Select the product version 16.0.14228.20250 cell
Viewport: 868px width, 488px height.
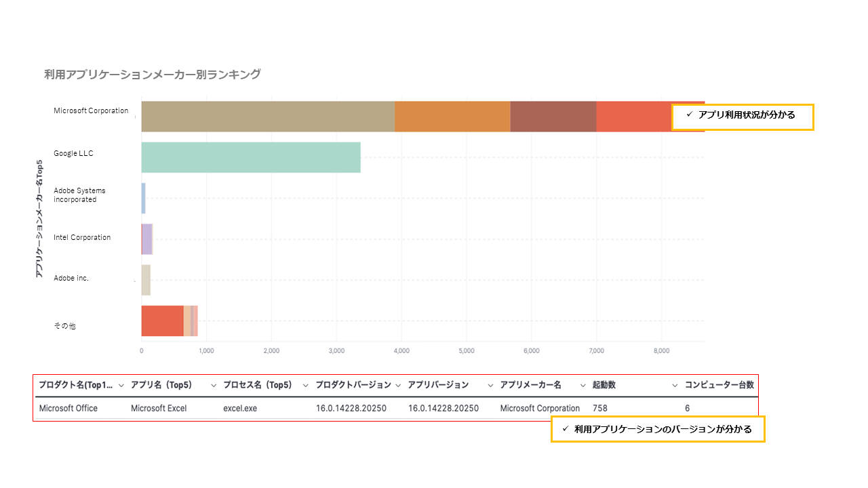(351, 408)
